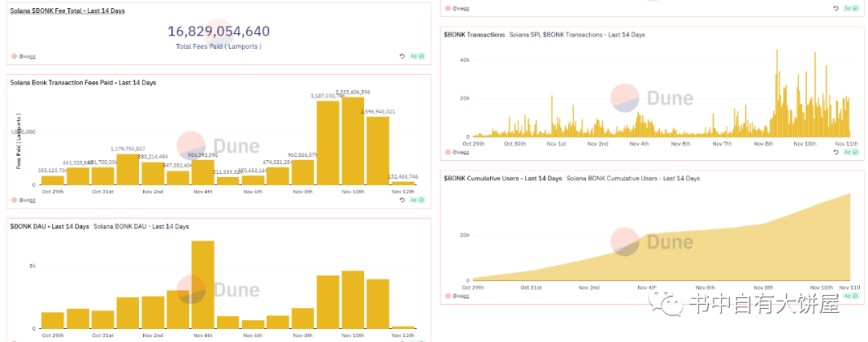Click 4d badge in Cumulative Users panel
This screenshot has width=868, height=342.
click(851, 296)
